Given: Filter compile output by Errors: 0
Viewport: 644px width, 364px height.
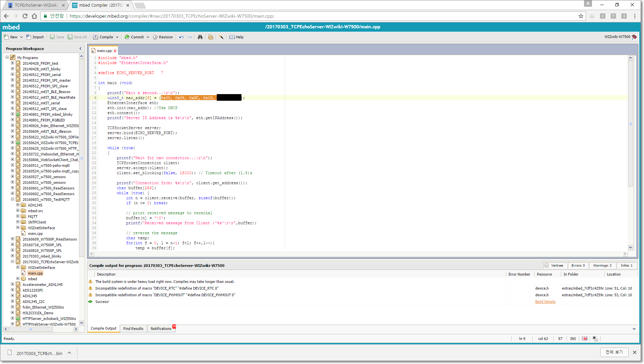Looking at the screenshot, I should 578,266.
